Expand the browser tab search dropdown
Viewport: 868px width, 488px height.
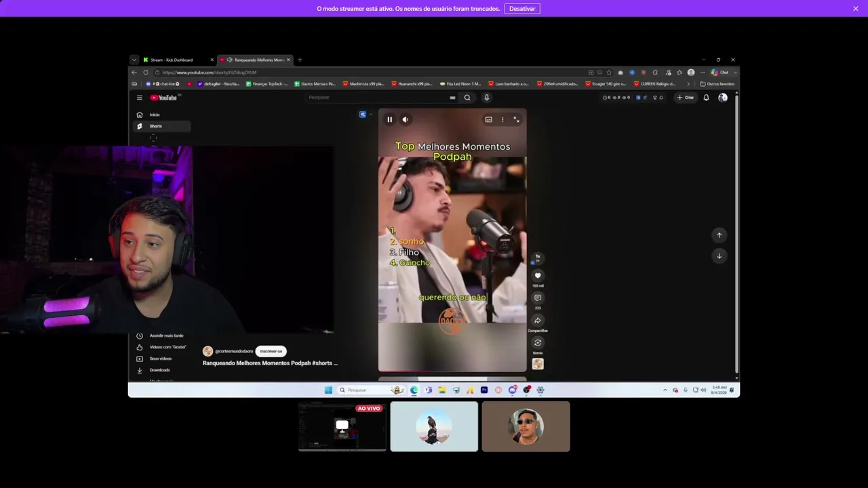(134, 60)
